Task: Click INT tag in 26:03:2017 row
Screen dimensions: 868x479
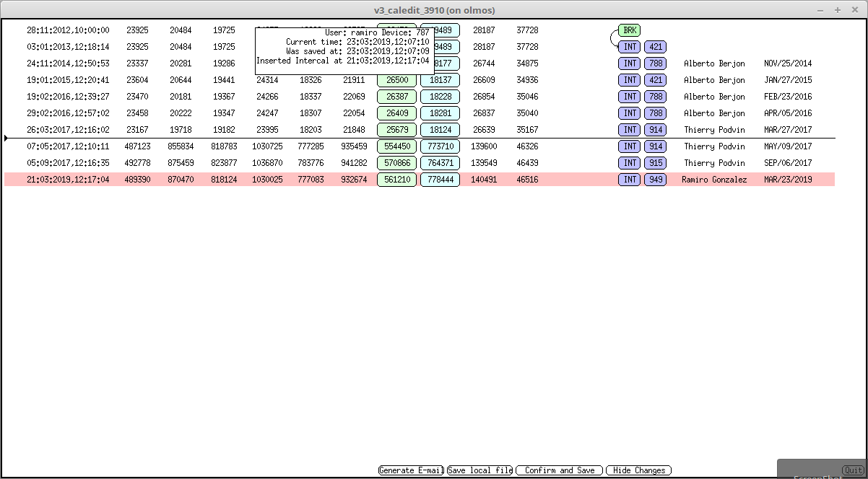Action: pyautogui.click(x=630, y=130)
